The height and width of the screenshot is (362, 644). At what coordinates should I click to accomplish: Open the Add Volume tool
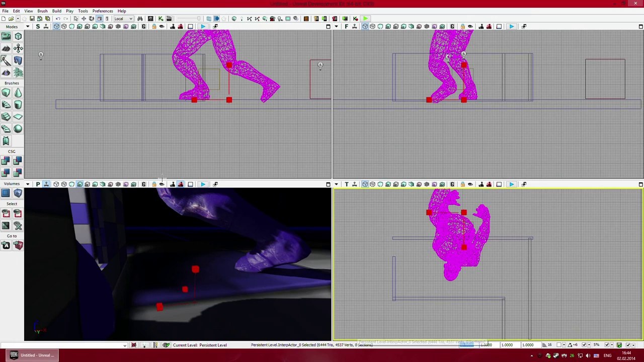click(x=18, y=193)
